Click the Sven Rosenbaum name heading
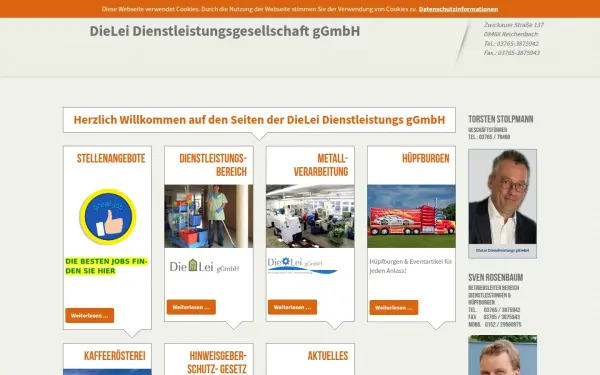 tap(496, 277)
